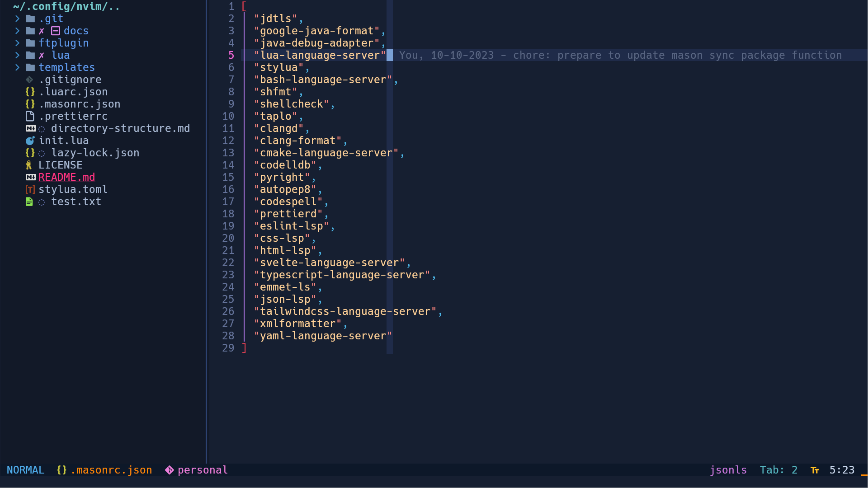
Task: Click the case indicator icon in statusline
Action: click(x=815, y=470)
